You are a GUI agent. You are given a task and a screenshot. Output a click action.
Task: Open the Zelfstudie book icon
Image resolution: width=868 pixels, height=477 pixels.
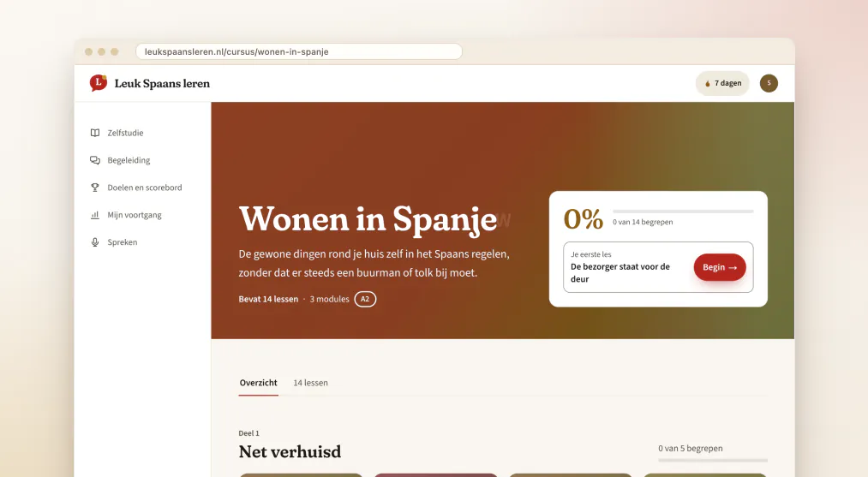(95, 133)
